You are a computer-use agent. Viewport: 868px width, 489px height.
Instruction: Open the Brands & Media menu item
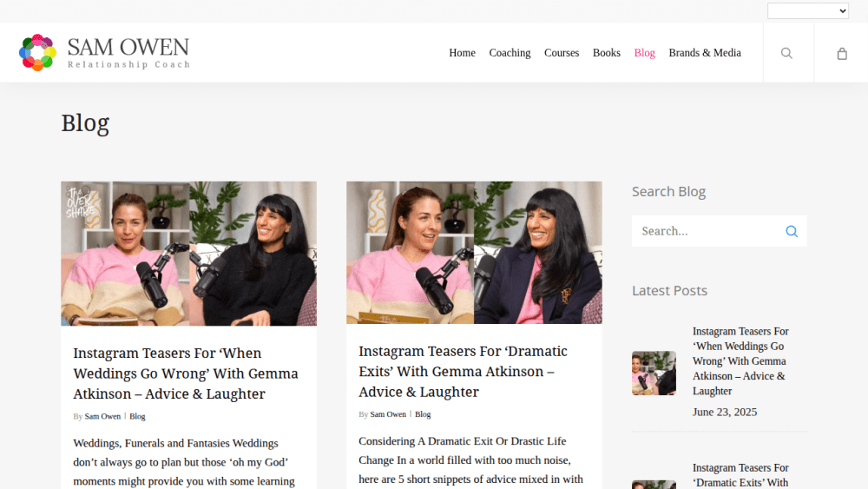click(x=705, y=53)
